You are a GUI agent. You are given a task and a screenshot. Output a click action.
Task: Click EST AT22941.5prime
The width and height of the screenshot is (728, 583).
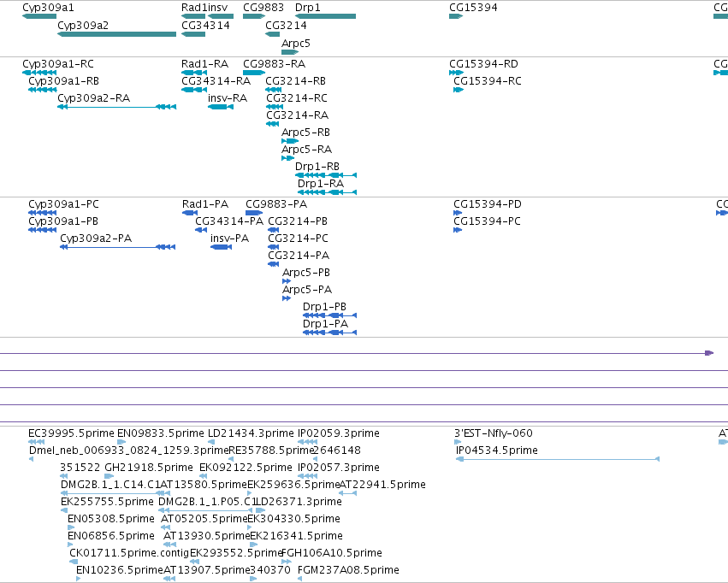[x=382, y=485]
